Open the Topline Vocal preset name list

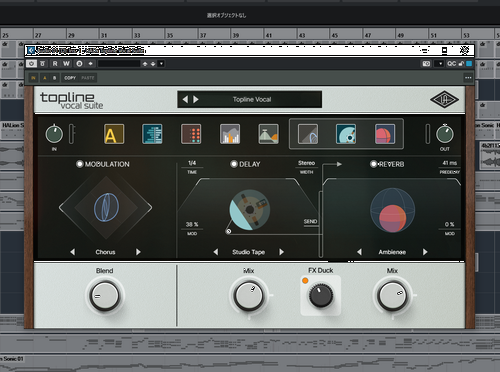pos(252,99)
